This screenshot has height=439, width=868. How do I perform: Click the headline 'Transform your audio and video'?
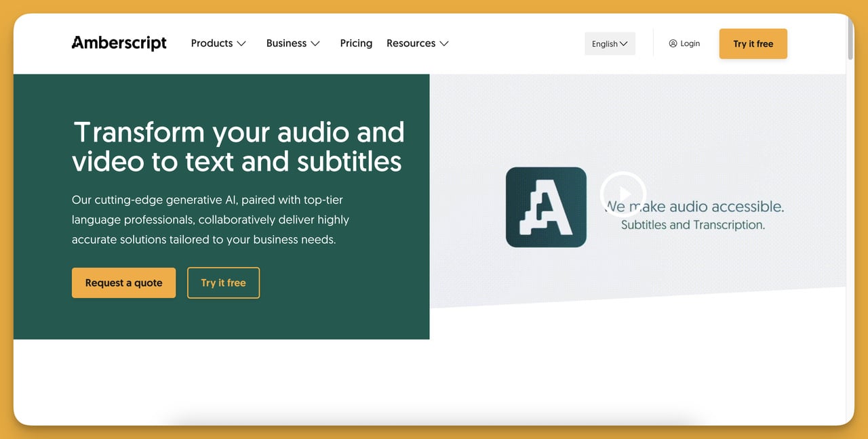click(x=238, y=146)
